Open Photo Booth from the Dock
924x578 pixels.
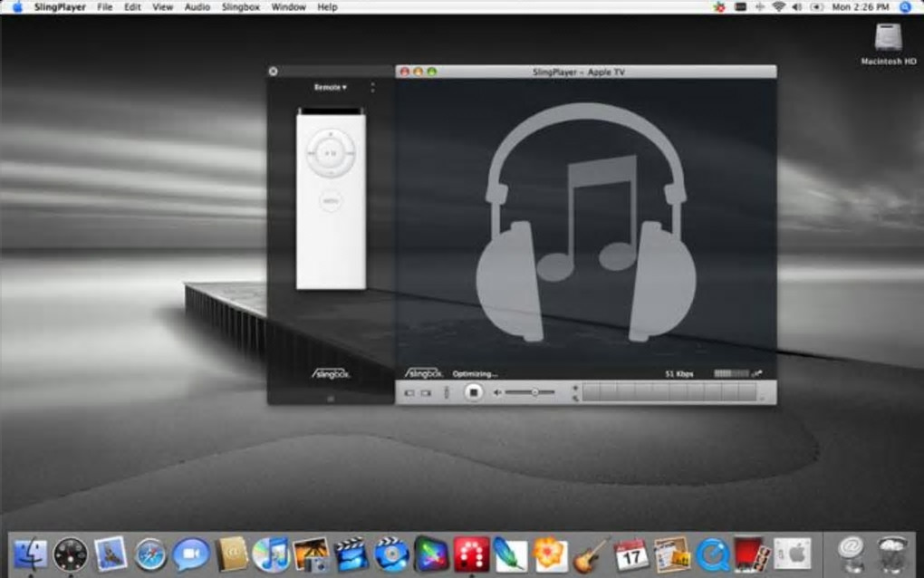(750, 554)
